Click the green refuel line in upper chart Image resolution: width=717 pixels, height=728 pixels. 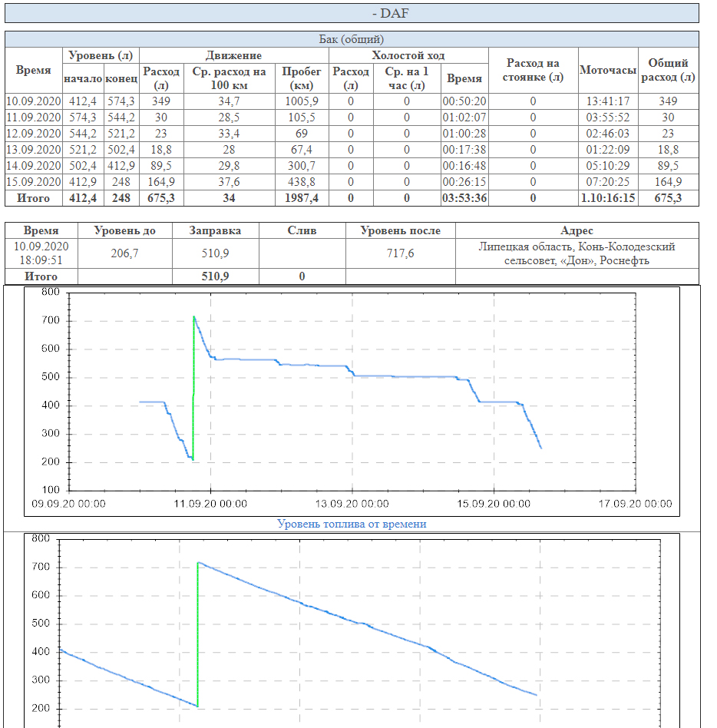click(193, 384)
